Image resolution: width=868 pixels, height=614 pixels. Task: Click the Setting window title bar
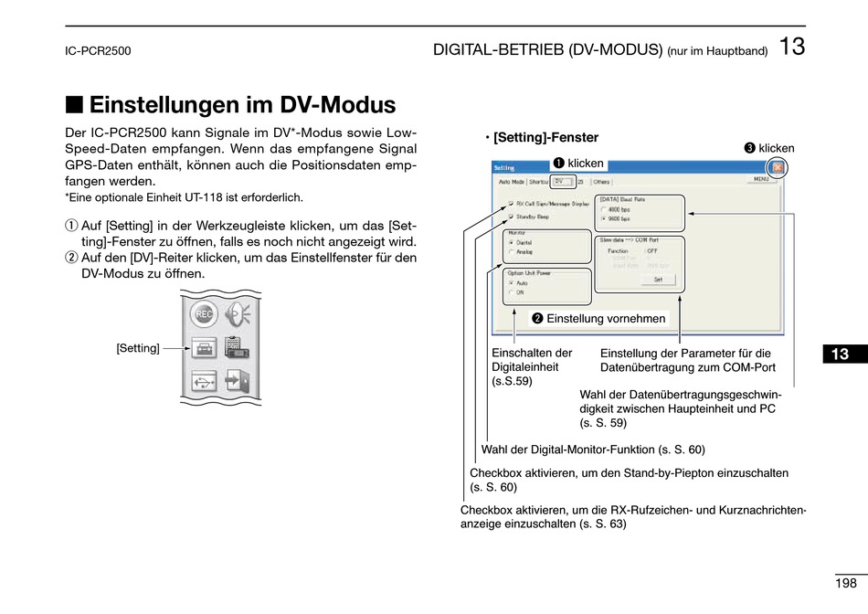637,167
